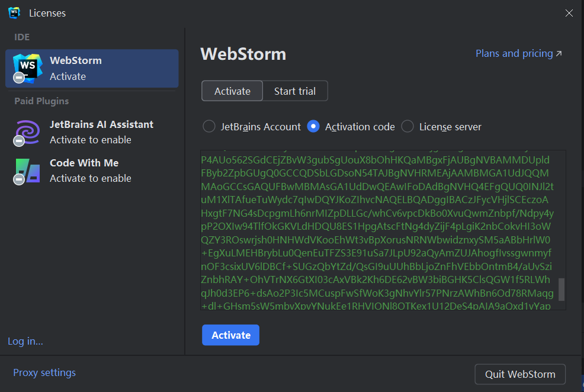
Task: Click the Quit WebStorm button
Action: [520, 374]
